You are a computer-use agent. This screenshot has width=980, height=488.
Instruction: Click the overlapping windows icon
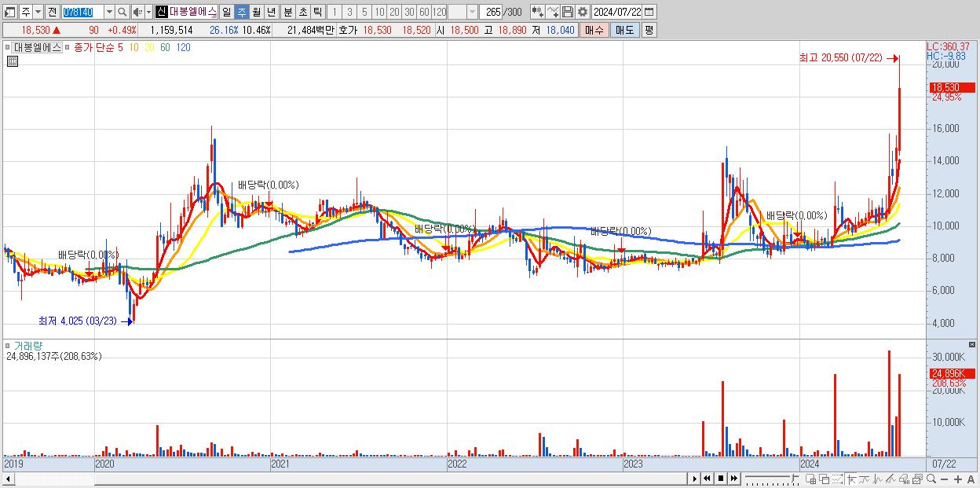point(825,479)
